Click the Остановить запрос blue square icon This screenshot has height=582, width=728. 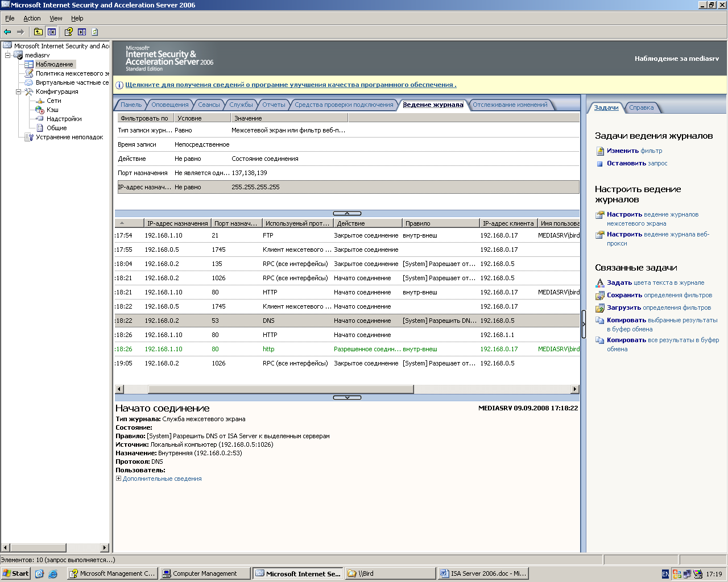point(600,164)
